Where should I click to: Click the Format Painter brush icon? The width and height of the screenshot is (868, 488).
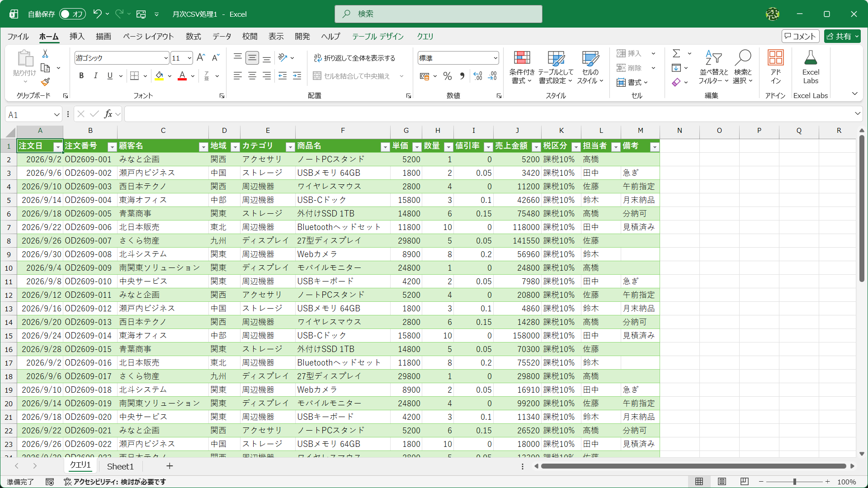click(45, 82)
